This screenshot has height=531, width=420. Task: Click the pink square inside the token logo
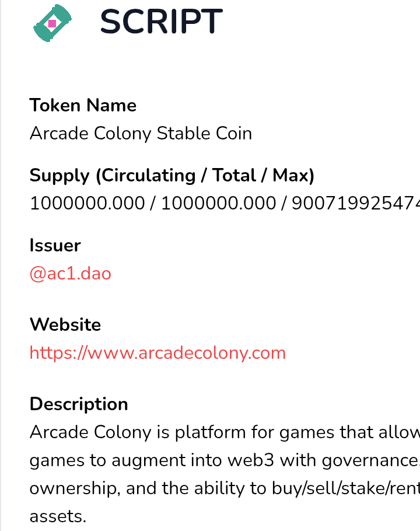tap(52, 23)
